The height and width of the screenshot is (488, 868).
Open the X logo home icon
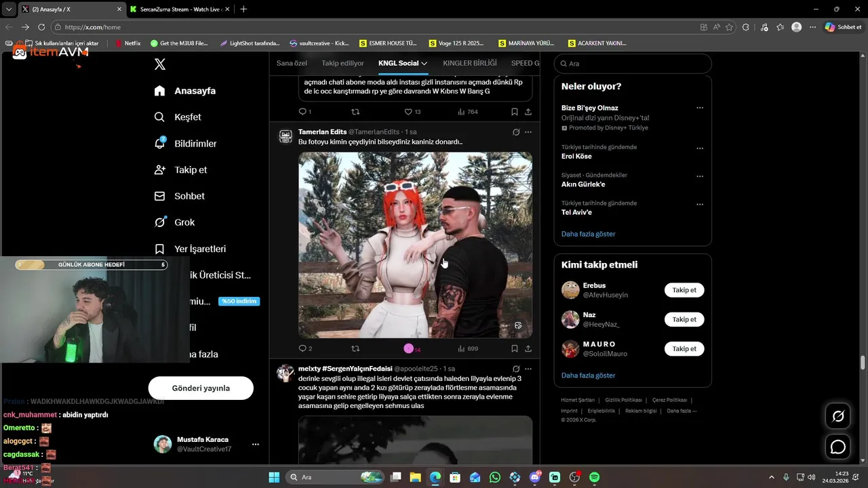click(159, 64)
